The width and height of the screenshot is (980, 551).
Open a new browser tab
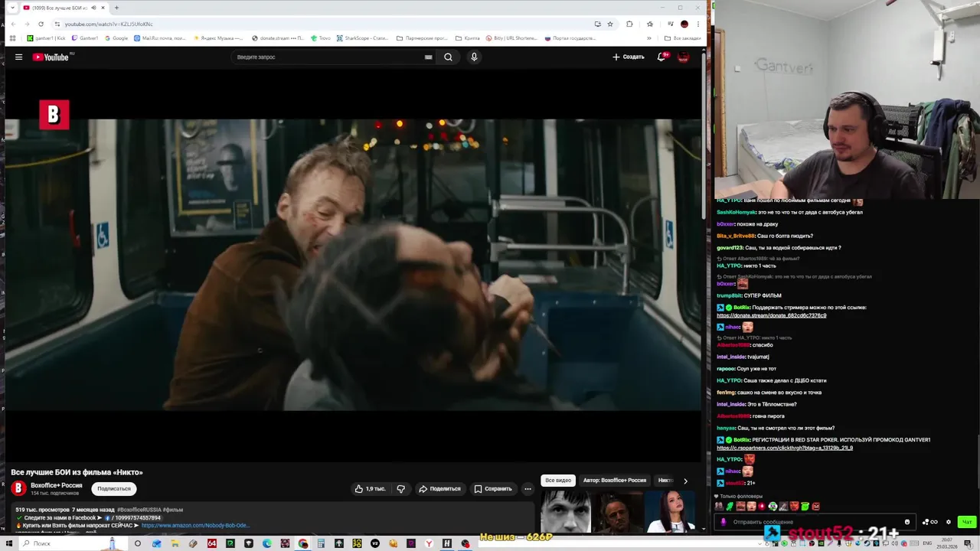coord(116,8)
